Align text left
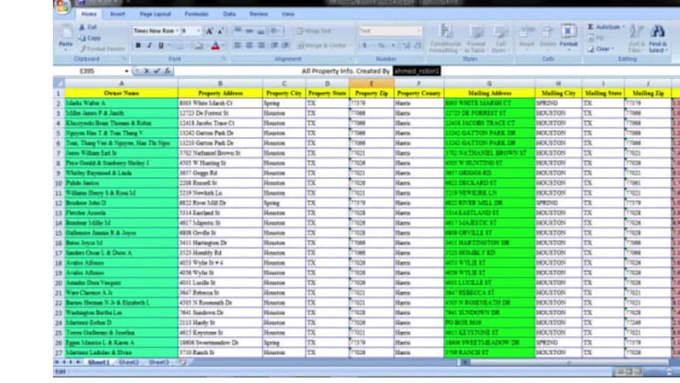Viewport: 680px width, 383px height. (x=238, y=45)
